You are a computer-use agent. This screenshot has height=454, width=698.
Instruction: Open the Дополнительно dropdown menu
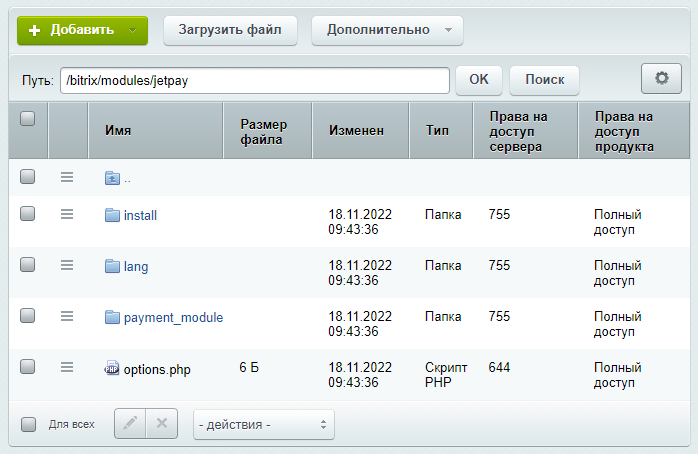(387, 30)
